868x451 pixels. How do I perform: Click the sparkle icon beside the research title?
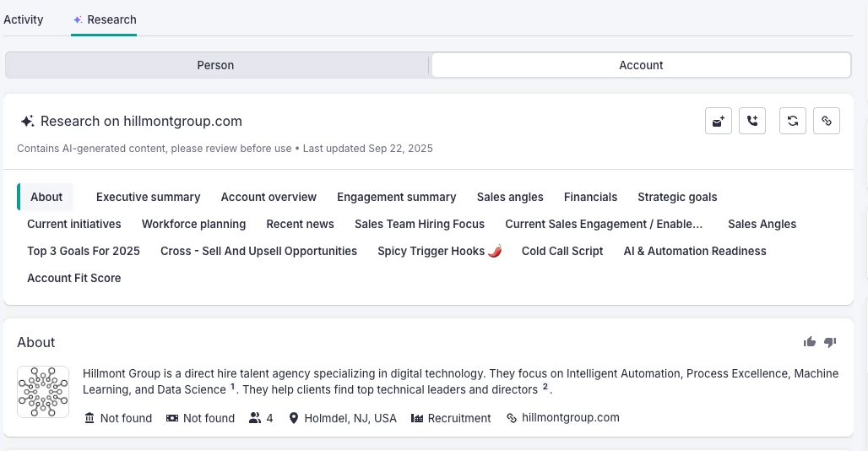[x=27, y=121]
